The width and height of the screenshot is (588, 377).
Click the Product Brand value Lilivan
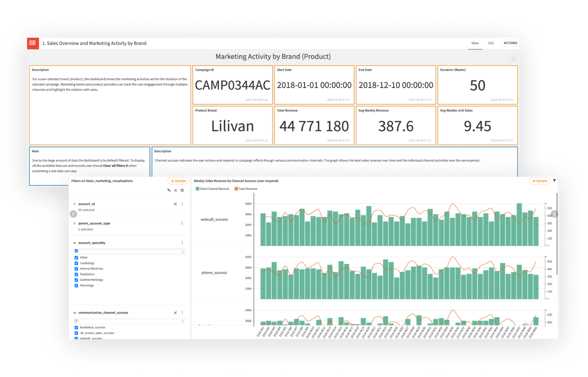point(233,126)
